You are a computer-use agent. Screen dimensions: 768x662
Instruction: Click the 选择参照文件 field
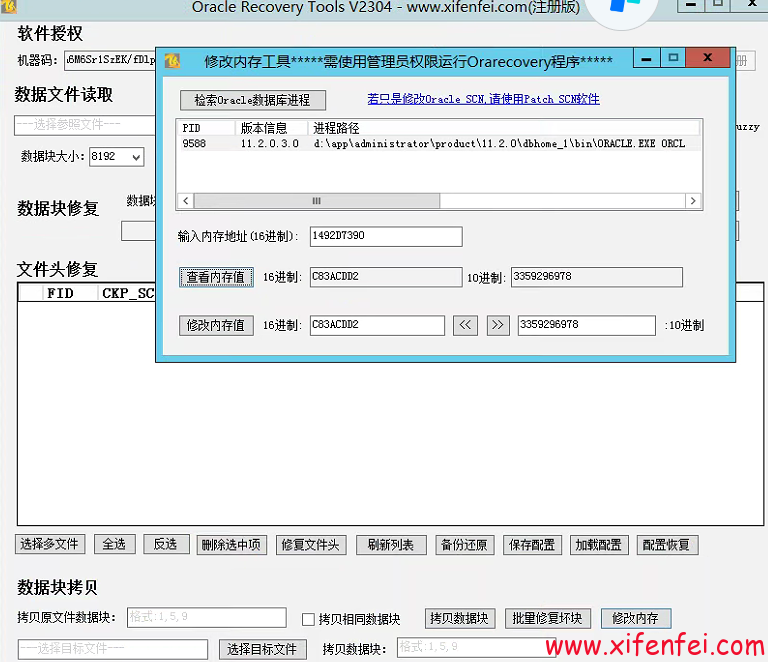[85, 125]
